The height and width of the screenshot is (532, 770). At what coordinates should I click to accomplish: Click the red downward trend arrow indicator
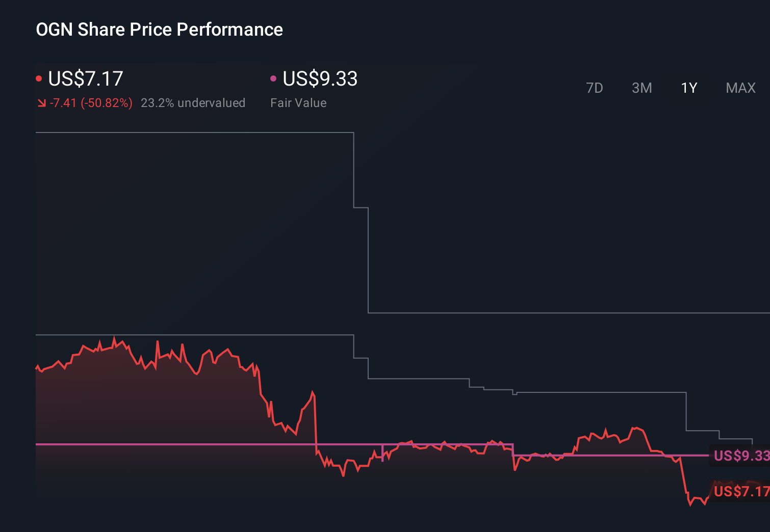coord(41,103)
